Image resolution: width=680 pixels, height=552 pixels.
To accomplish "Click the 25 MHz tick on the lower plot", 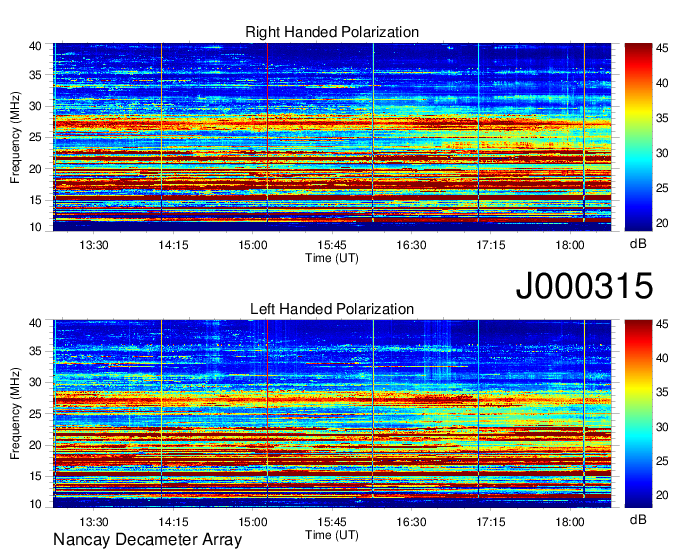I will pyautogui.click(x=35, y=414).
